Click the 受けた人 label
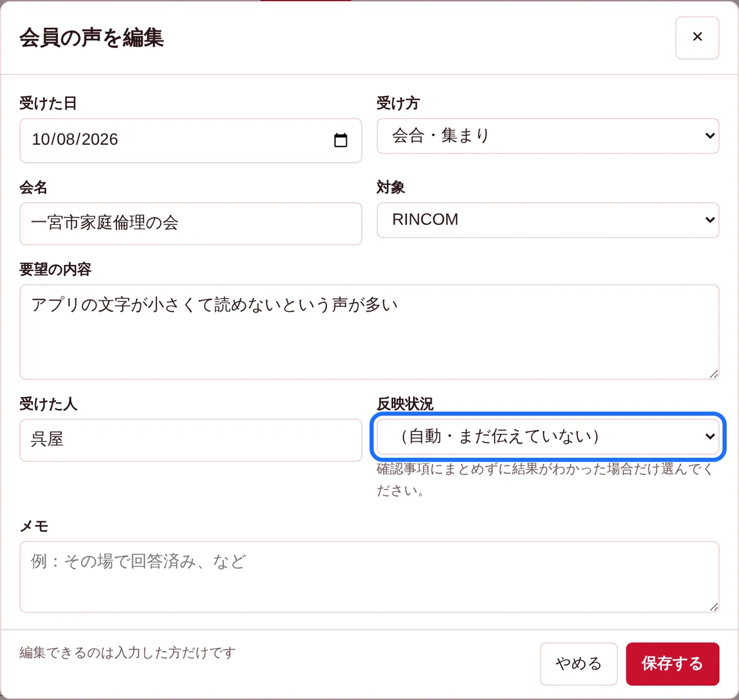739x700 pixels. coord(48,404)
